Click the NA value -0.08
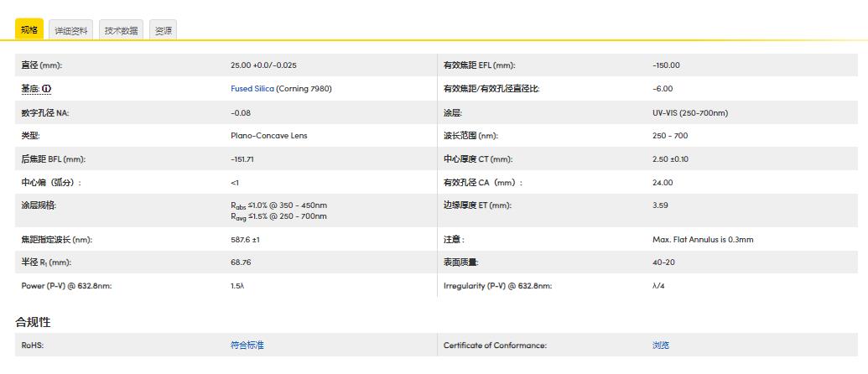The width and height of the screenshot is (868, 374). coord(241,113)
